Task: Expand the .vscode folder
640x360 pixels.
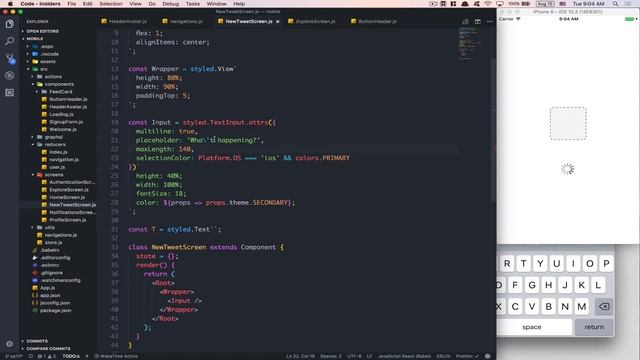Action: click(49, 54)
